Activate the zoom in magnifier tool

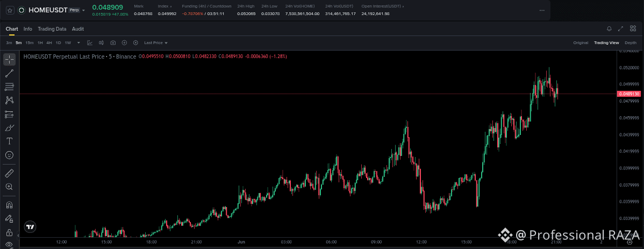pos(10,187)
